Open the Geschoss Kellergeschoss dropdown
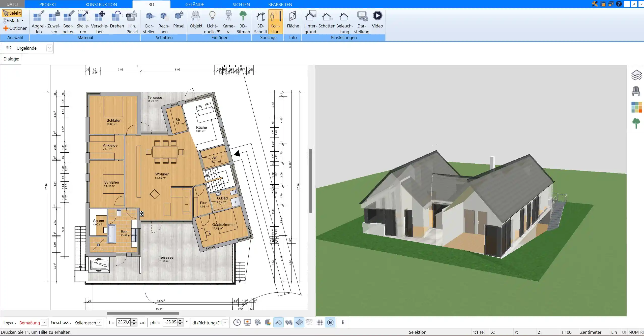The image size is (644, 336). [99, 323]
